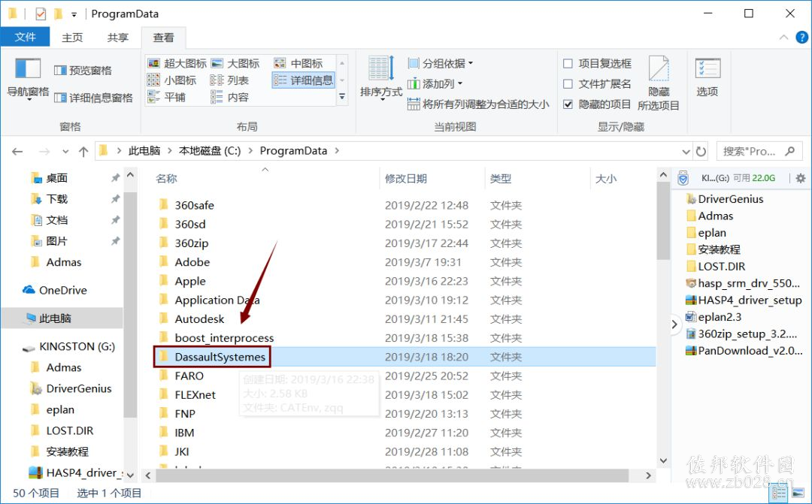812x504 pixels.
Task: Open folder options (选项) button
Action: [707, 77]
